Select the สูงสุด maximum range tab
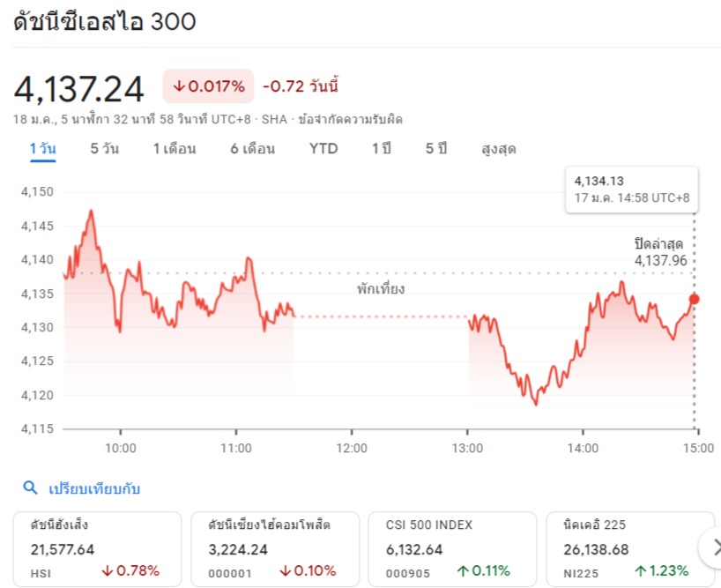 (x=499, y=149)
